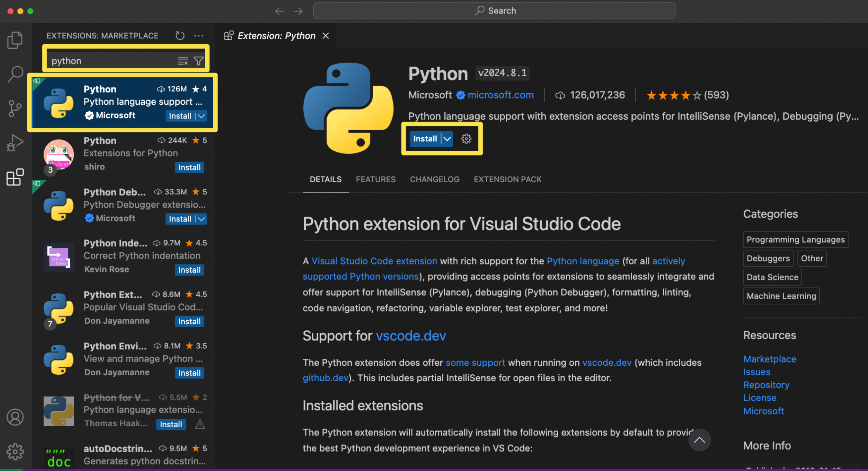The height and width of the screenshot is (471, 868).
Task: Install Python Extension Pack by Don Jayamanne
Action: (x=189, y=322)
